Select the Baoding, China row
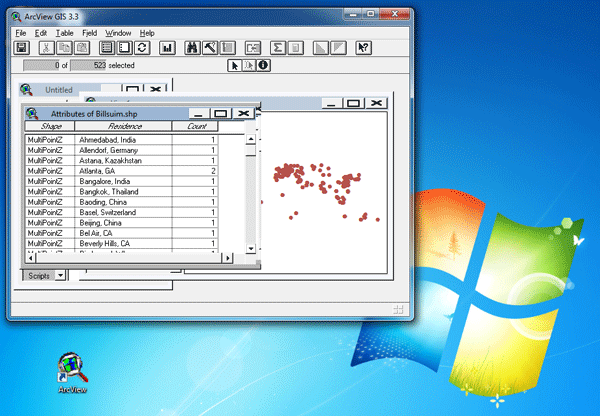This screenshot has height=416, width=600. pyautogui.click(x=122, y=202)
